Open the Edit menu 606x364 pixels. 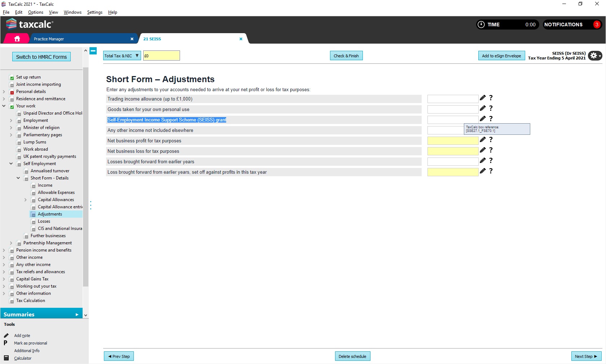[19, 12]
